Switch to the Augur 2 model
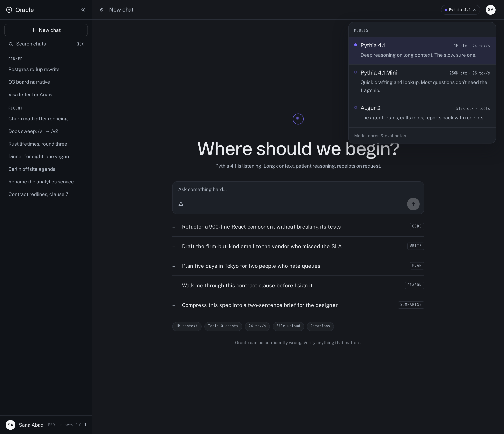The width and height of the screenshot is (504, 434). 422,114
